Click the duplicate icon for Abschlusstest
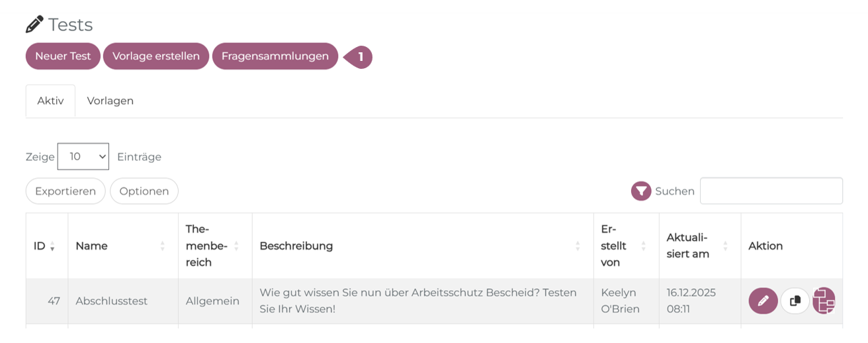 [x=795, y=301]
